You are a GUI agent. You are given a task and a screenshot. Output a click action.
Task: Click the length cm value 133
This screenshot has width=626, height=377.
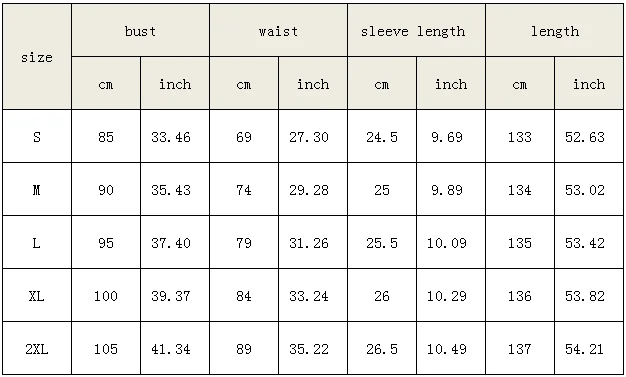(520, 137)
